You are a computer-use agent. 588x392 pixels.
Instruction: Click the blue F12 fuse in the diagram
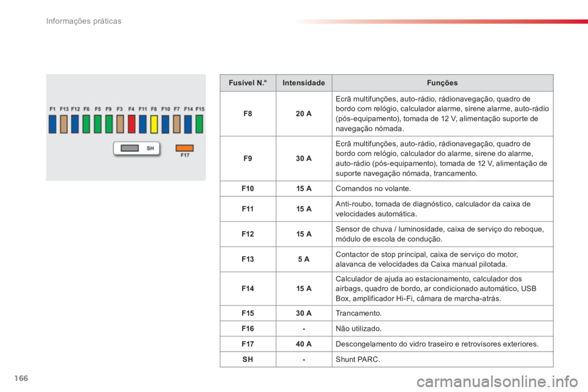(x=75, y=124)
